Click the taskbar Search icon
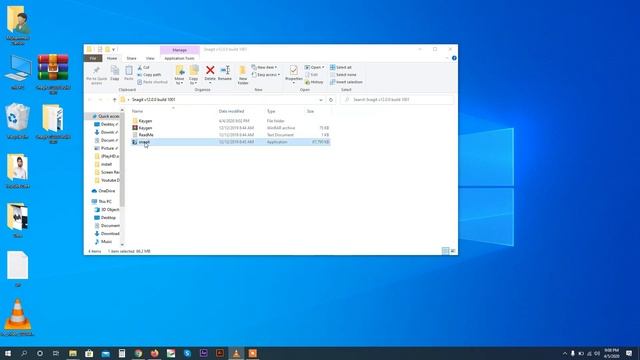Screen dimensions: 640x360 pyautogui.click(x=24, y=353)
